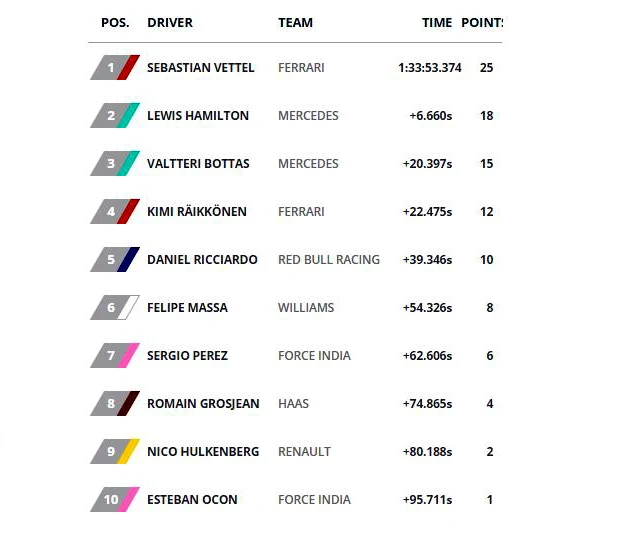Click the TEAM column header
The image size is (644, 539).
pyautogui.click(x=295, y=23)
